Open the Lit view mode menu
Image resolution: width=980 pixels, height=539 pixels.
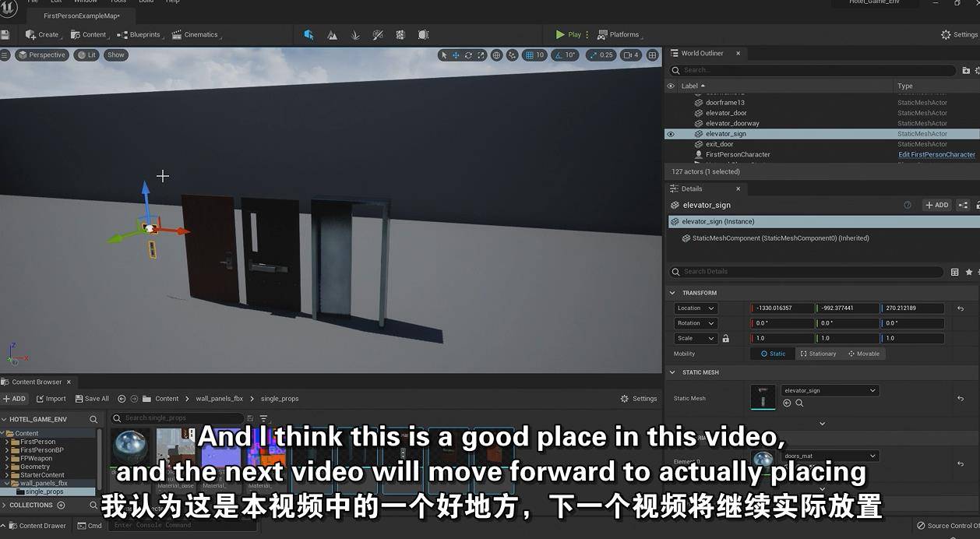[x=86, y=55]
